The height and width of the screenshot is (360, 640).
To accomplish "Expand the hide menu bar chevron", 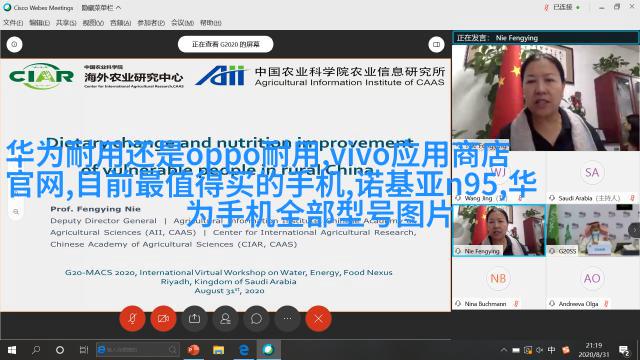I will pos(118,7).
